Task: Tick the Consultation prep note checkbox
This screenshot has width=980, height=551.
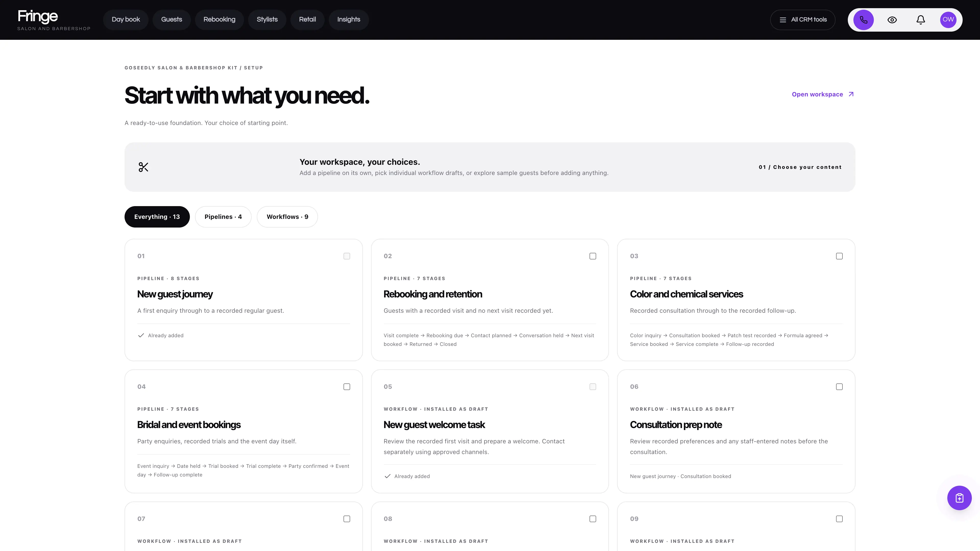Action: click(x=839, y=387)
